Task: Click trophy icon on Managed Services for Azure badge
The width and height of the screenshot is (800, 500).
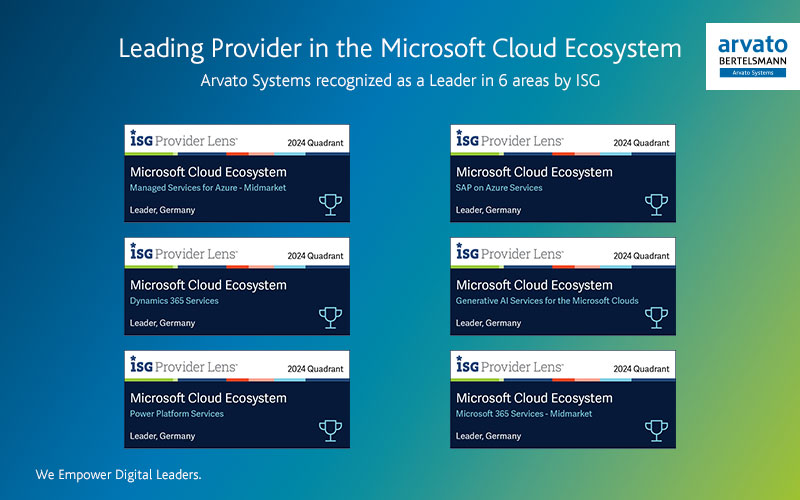Action: (x=330, y=205)
